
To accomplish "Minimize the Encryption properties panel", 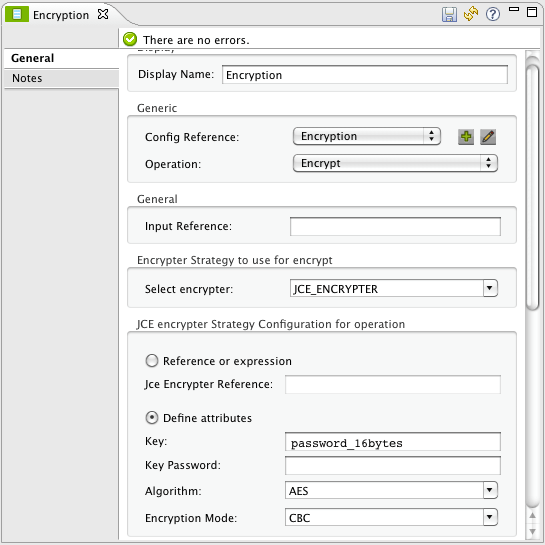I will pos(514,9).
